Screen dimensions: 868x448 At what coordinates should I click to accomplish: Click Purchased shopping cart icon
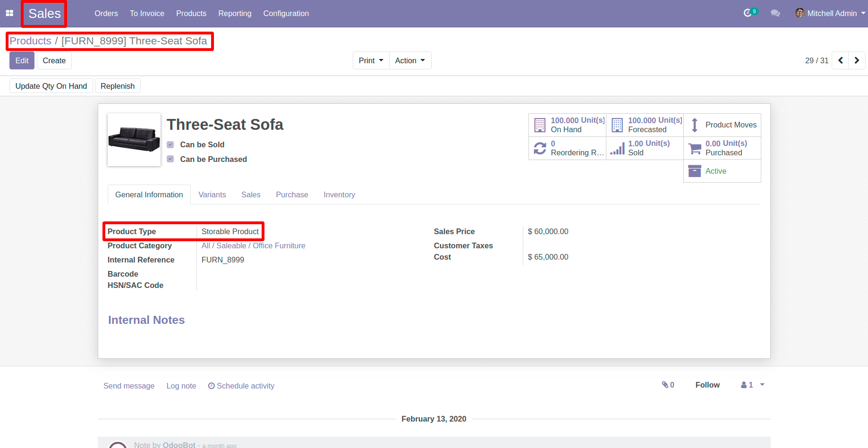tap(695, 148)
